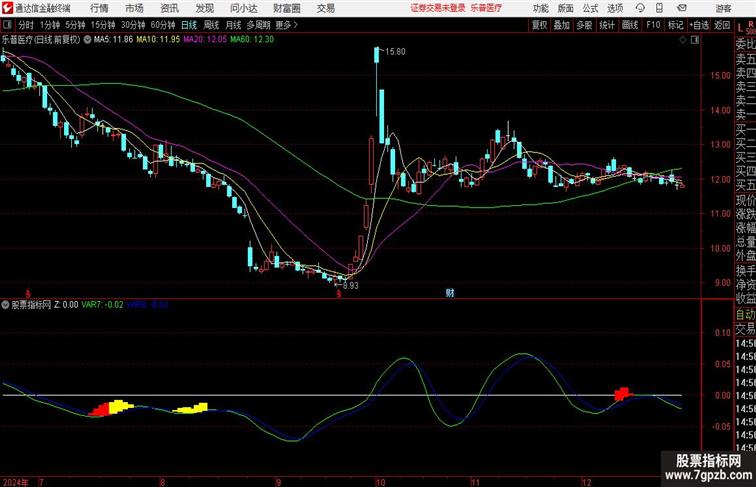Click the 标记 mark button
Viewport: 756px width, 487px height.
point(675,25)
